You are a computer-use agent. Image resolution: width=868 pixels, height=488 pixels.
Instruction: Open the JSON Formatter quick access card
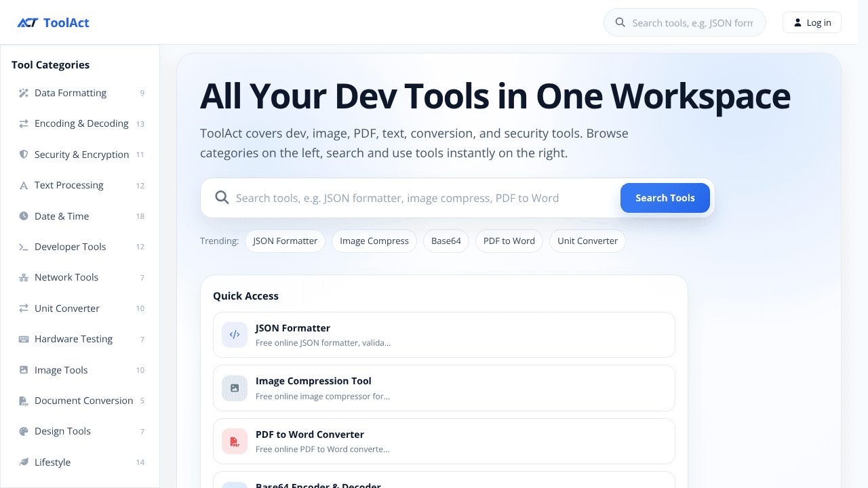(x=444, y=335)
